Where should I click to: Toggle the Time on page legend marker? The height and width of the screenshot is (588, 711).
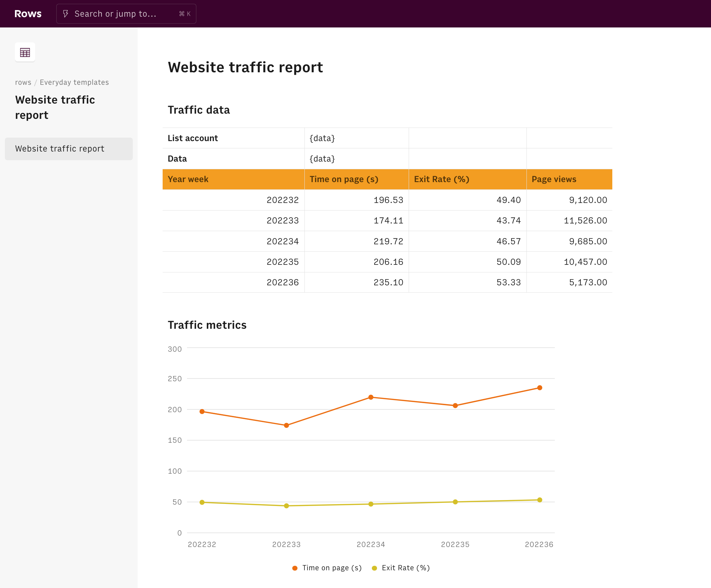click(x=295, y=568)
